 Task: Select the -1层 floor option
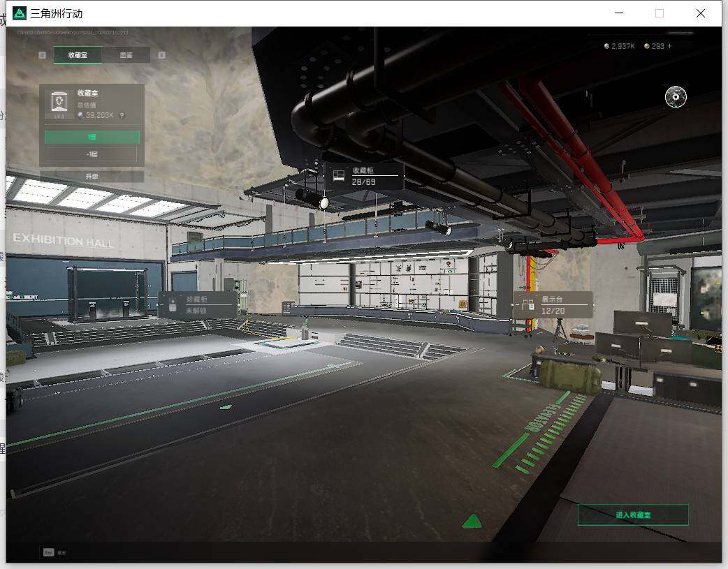coord(92,154)
